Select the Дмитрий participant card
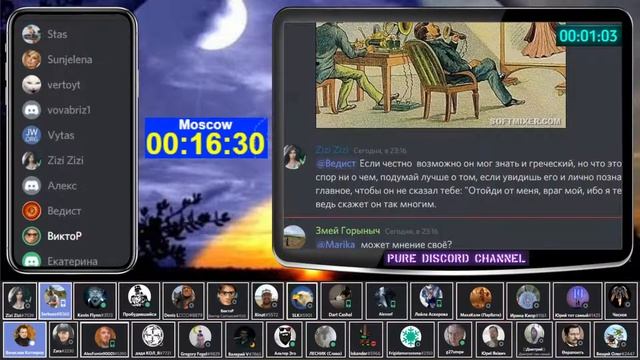640x360 pixels. (534, 340)
